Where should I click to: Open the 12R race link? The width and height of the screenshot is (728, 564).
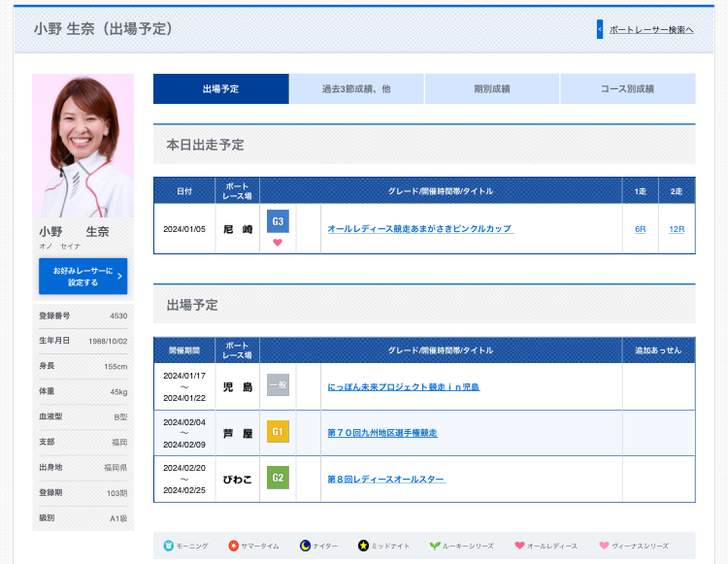(677, 229)
